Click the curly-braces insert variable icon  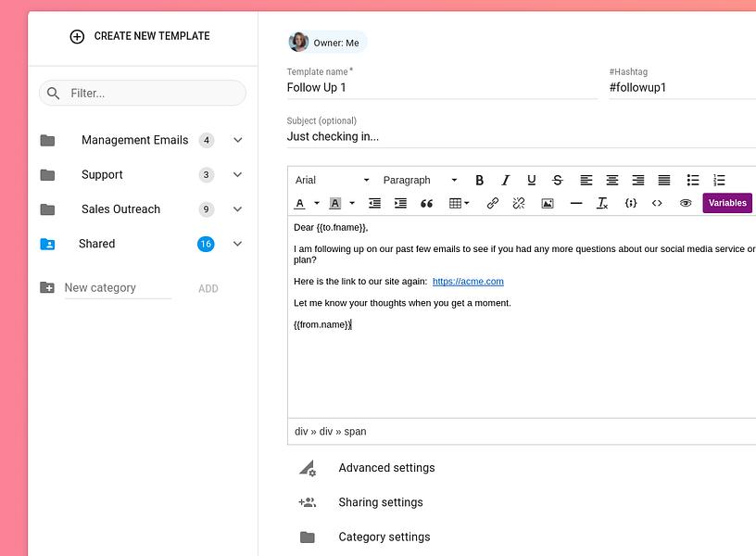tap(631, 204)
